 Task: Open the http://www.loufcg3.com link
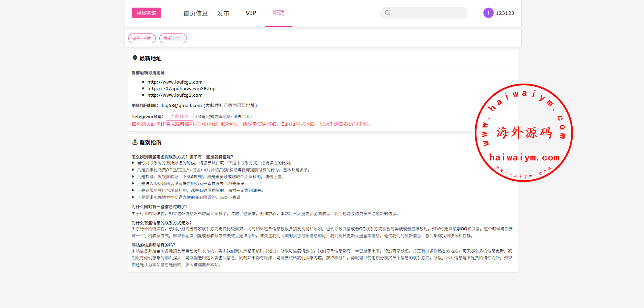click(x=175, y=95)
